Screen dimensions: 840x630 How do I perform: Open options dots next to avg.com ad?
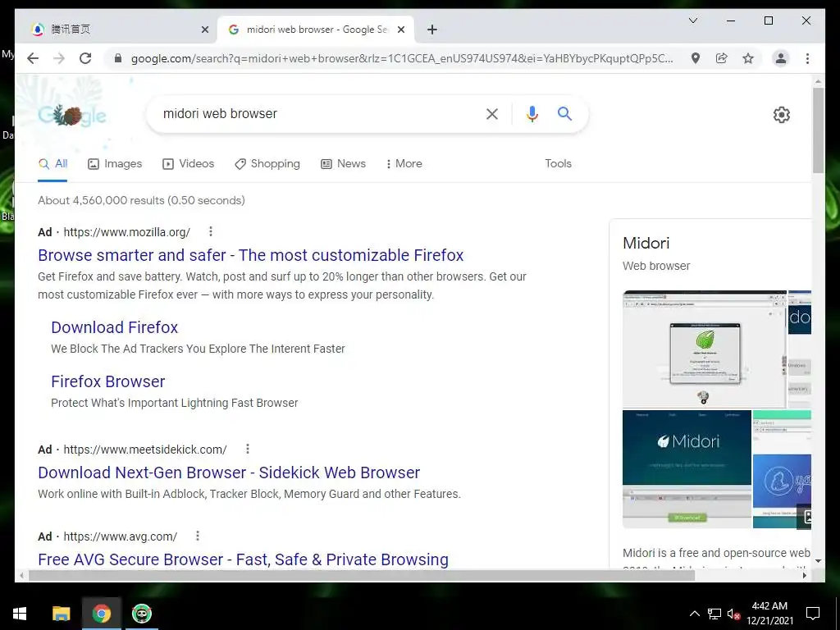(x=198, y=536)
